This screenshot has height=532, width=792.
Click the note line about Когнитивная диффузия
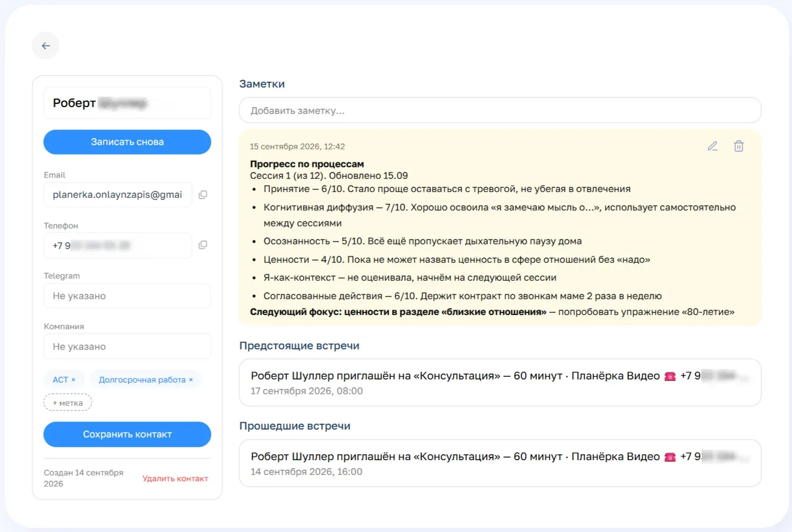500,215
